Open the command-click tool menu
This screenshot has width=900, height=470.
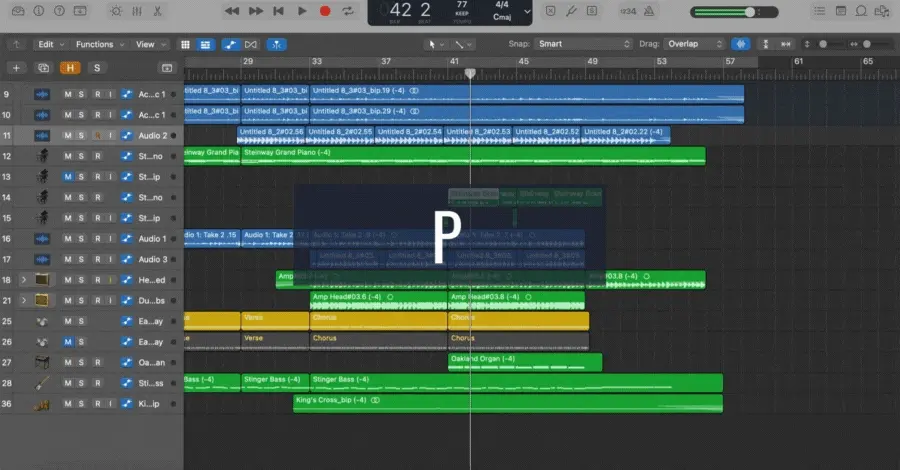463,44
